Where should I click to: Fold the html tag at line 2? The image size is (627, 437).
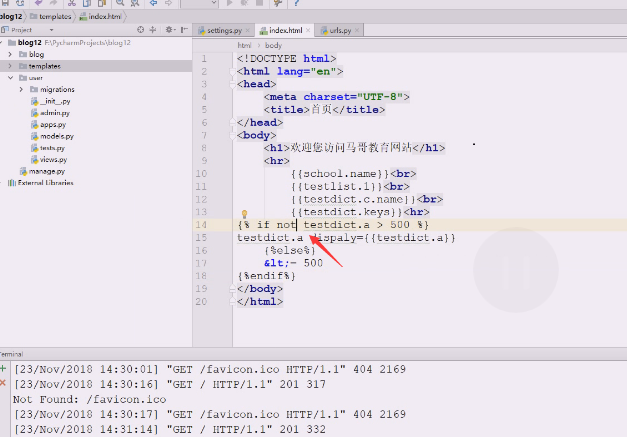coord(232,72)
